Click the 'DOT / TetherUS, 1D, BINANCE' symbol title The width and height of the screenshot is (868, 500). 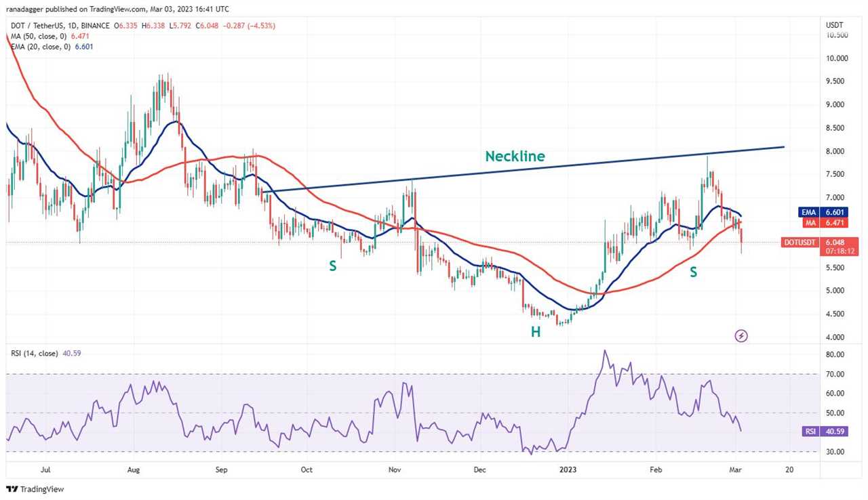59,26
